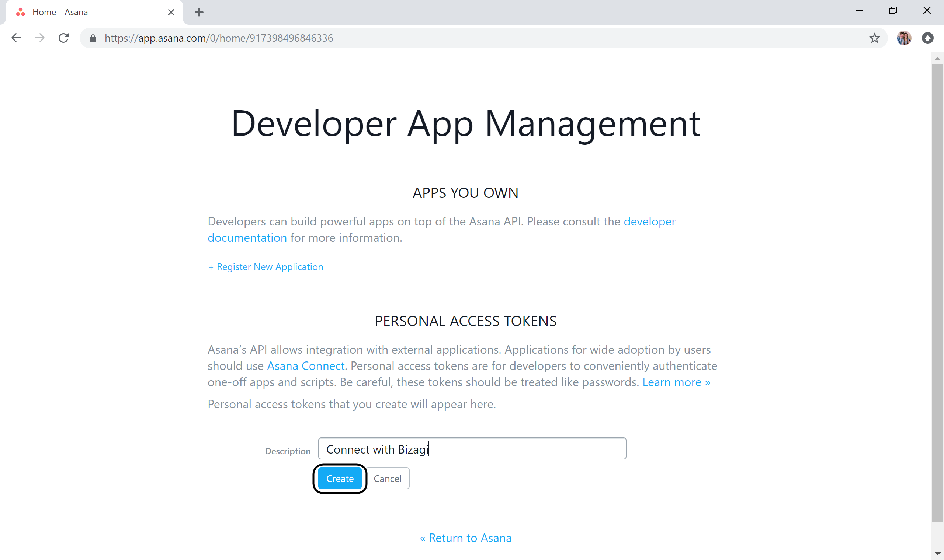This screenshot has height=560, width=944.
Task: Create the personal access token
Action: 340,479
